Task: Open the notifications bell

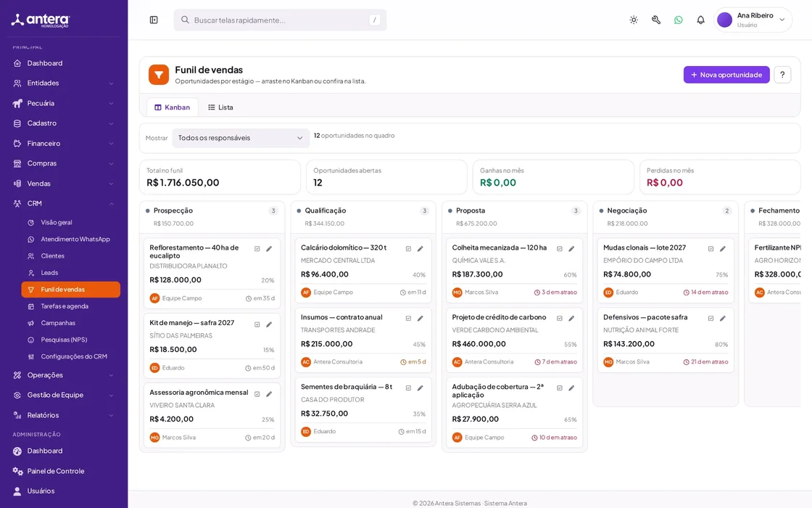Action: click(x=700, y=20)
